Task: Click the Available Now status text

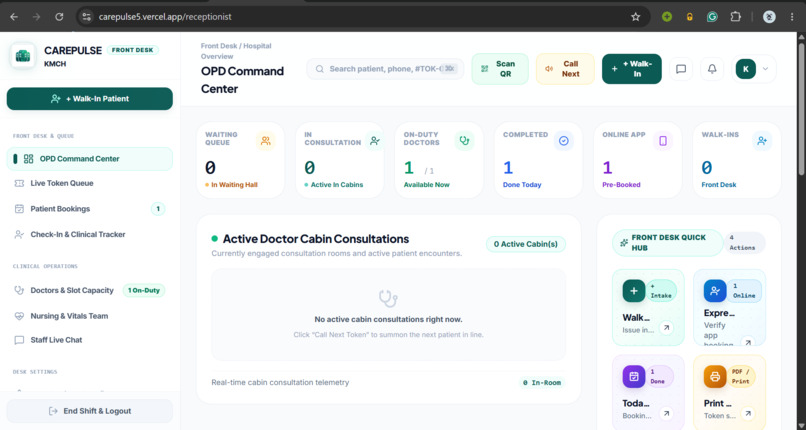Action: [427, 185]
